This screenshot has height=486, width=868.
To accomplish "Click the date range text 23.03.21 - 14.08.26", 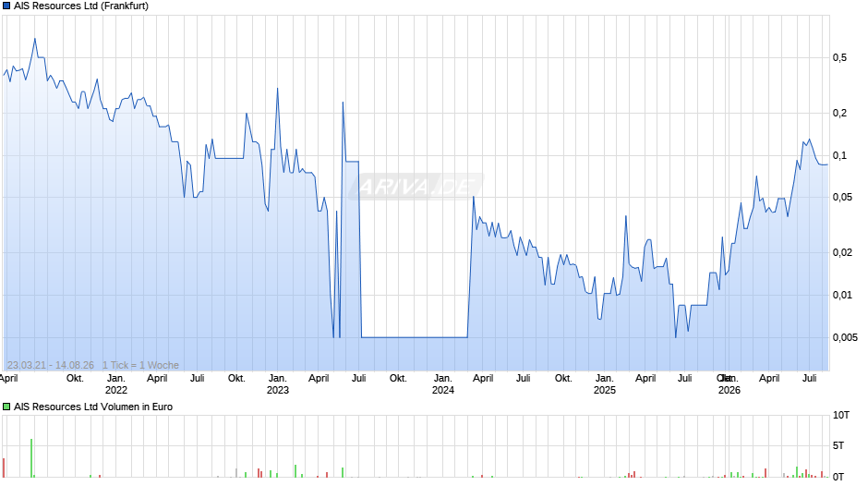I will coord(51,365).
